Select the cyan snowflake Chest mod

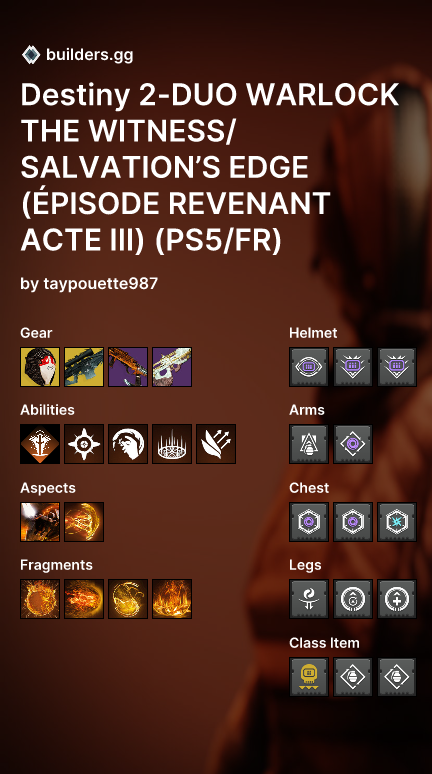pos(397,522)
